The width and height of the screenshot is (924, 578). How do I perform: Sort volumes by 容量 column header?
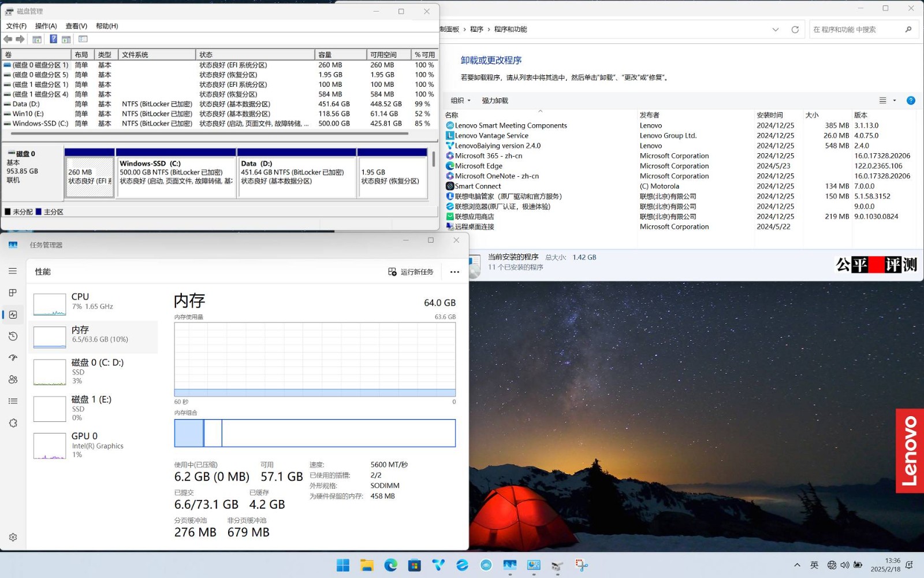click(x=340, y=54)
